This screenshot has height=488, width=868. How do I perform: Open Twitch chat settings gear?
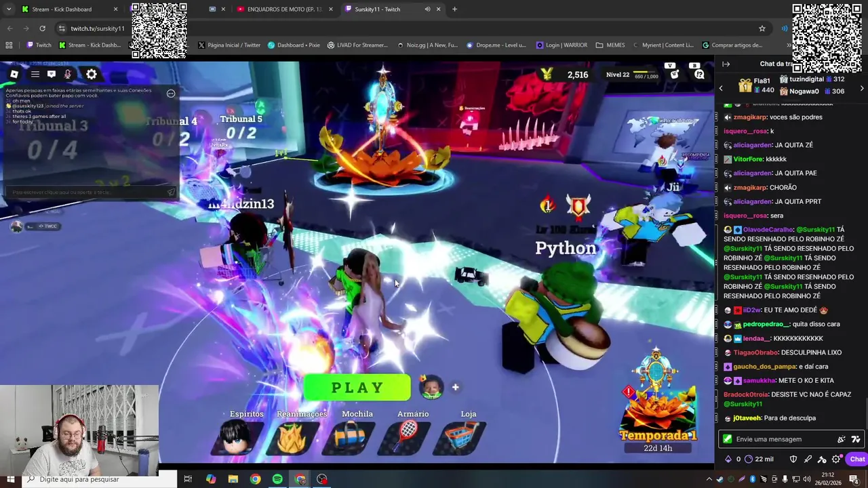click(x=836, y=459)
